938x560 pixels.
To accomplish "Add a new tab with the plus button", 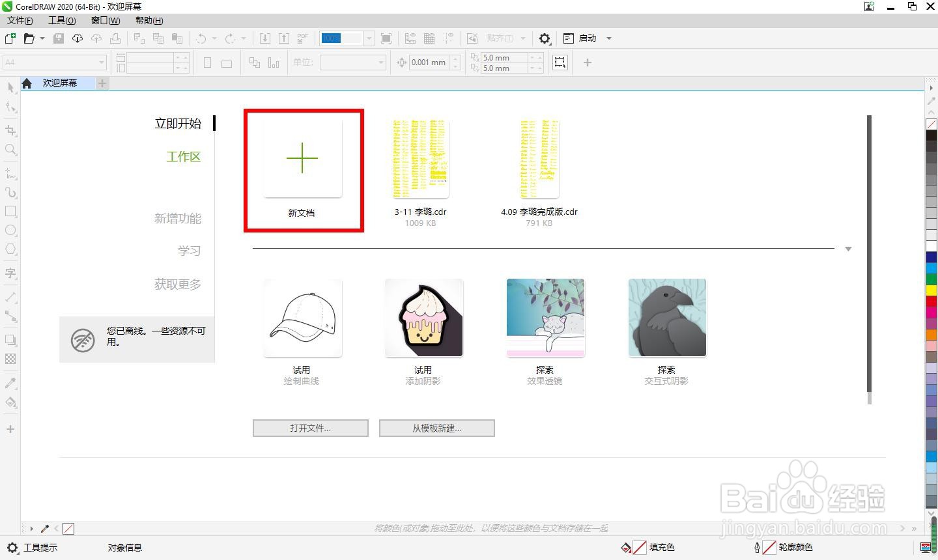I will click(x=102, y=83).
